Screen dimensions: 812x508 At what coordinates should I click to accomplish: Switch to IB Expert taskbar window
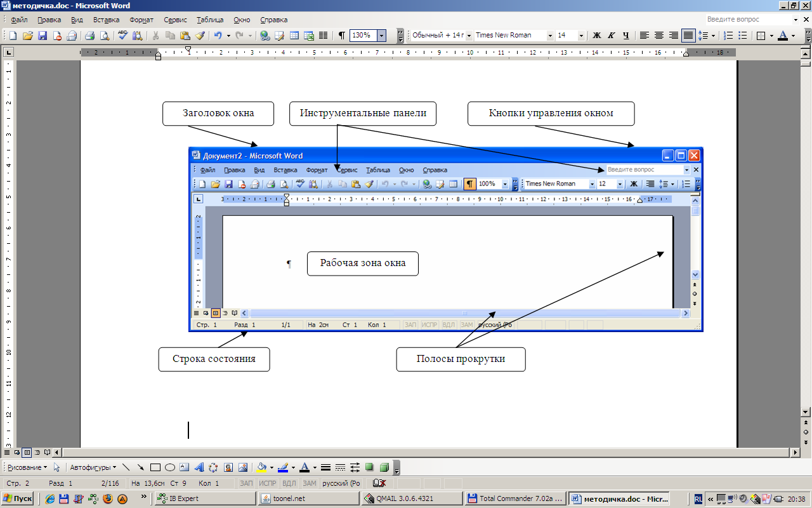pyautogui.click(x=205, y=498)
